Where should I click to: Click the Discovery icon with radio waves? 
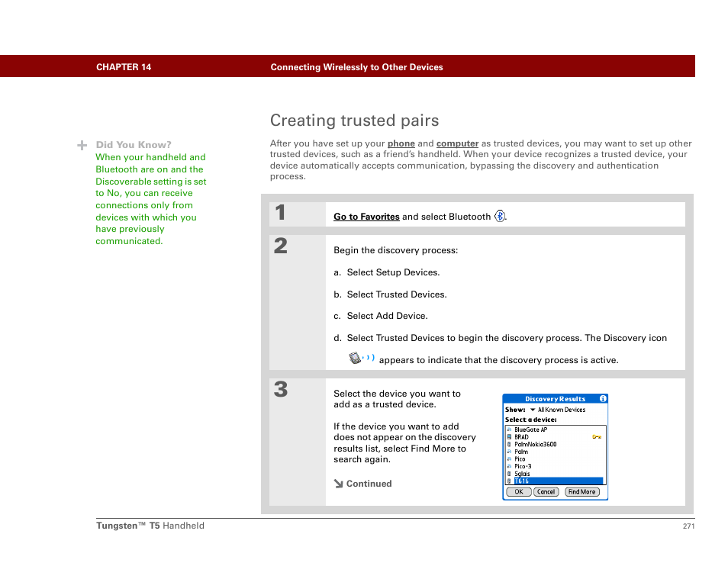pyautogui.click(x=362, y=358)
